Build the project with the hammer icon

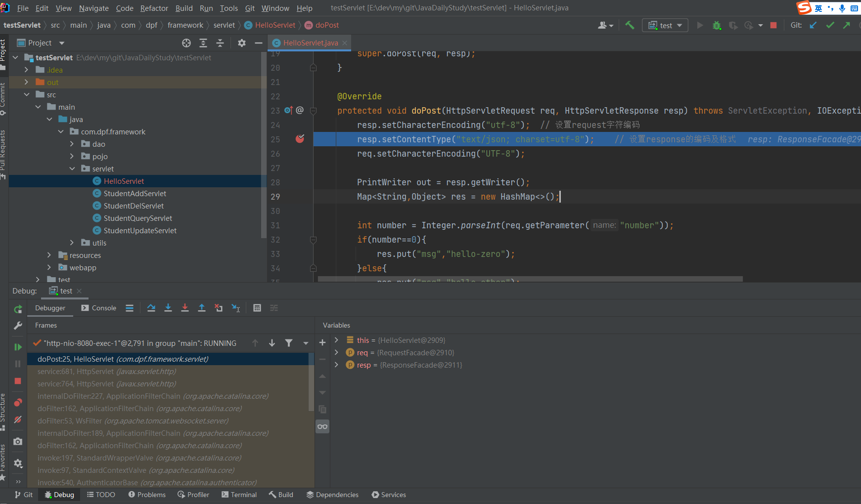point(630,25)
